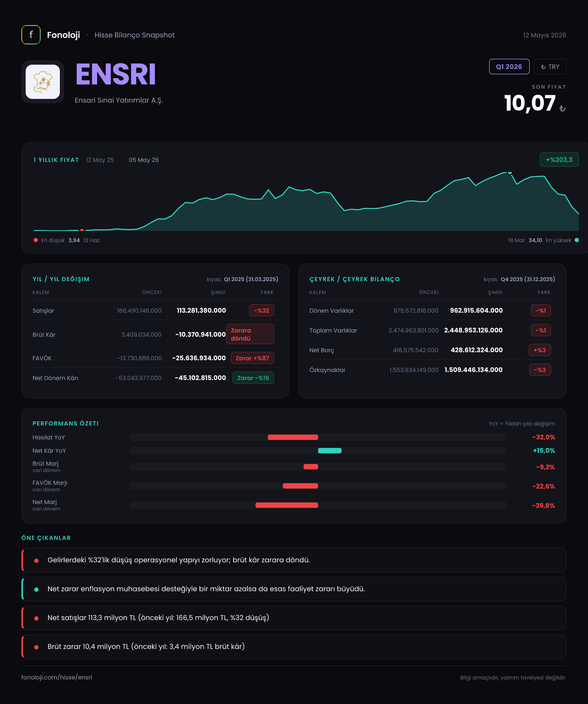Click the -%1 badge in Toplam Varlıklar row
Image resolution: width=588 pixels, height=704 pixels.
pos(541,330)
